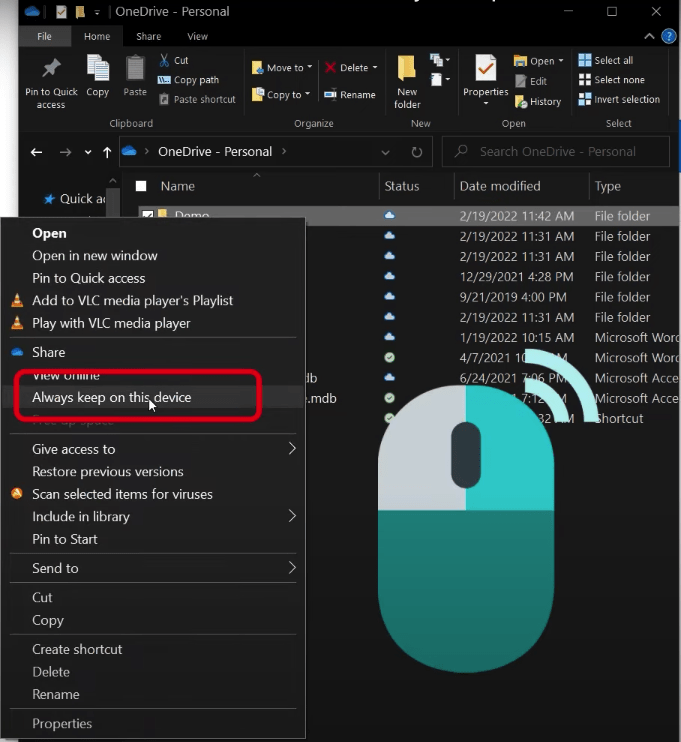Click Select none in ribbon

[x=611, y=80]
